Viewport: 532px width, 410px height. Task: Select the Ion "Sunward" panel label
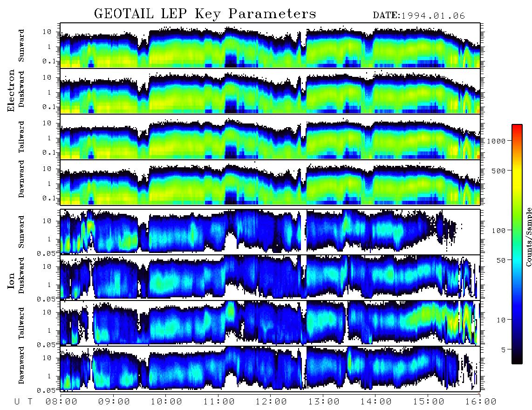click(x=21, y=232)
